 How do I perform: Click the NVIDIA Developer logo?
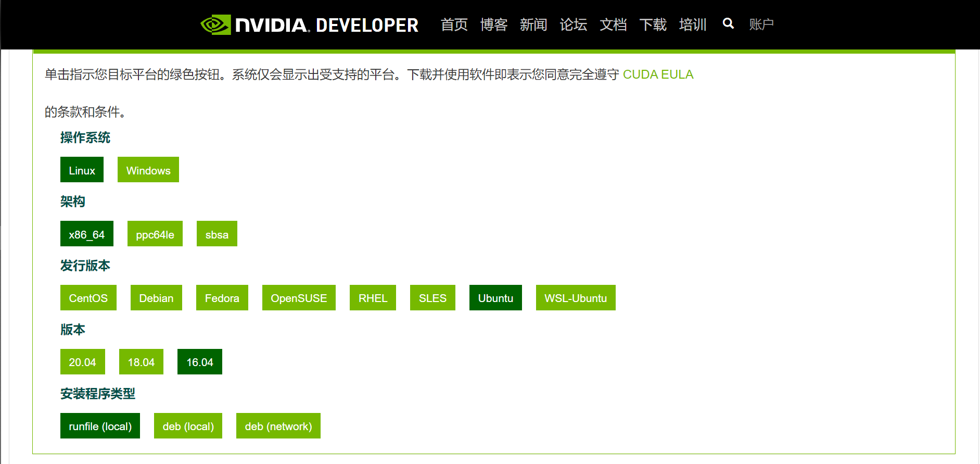pyautogui.click(x=309, y=24)
